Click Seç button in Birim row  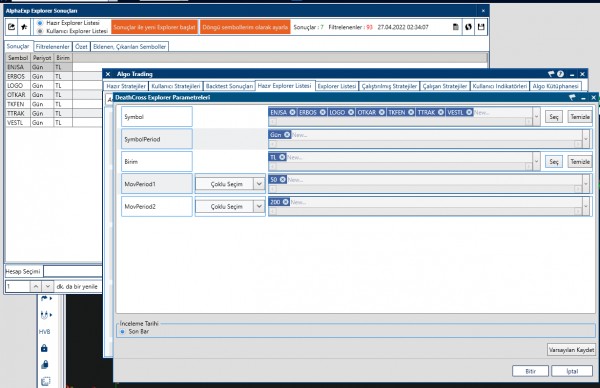tap(554, 161)
